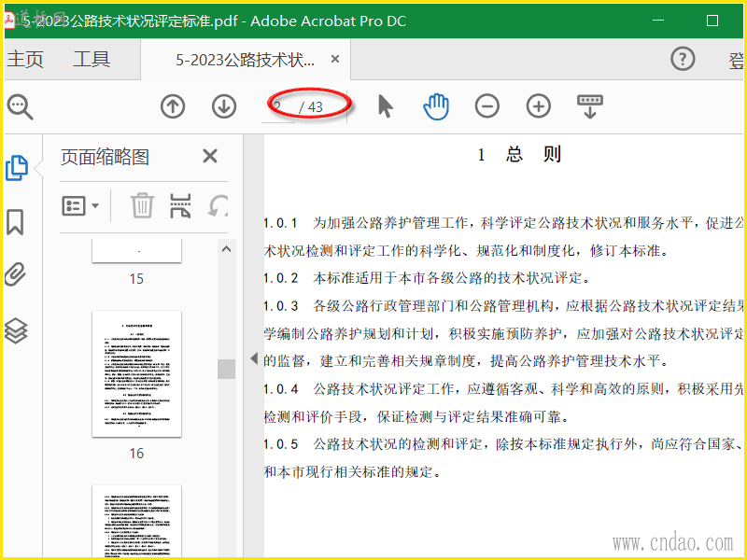Image resolution: width=747 pixels, height=560 pixels.
Task: Go to next page arrow
Action: click(x=224, y=106)
